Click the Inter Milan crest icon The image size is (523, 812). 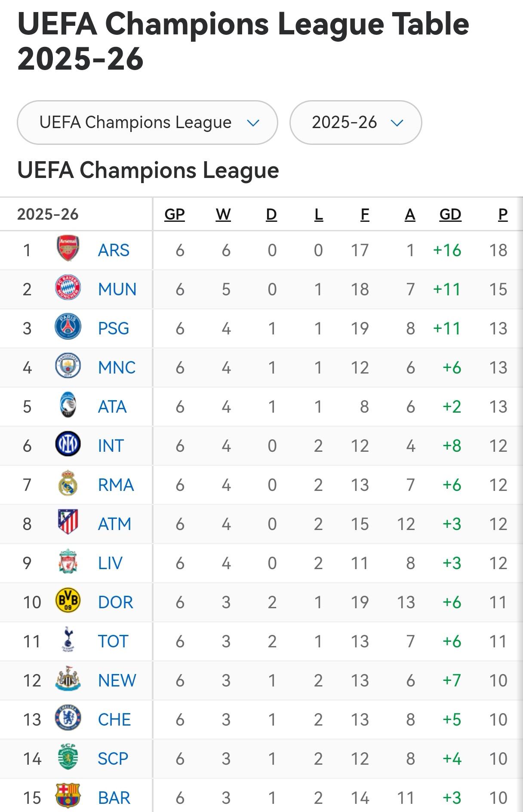[x=68, y=444]
